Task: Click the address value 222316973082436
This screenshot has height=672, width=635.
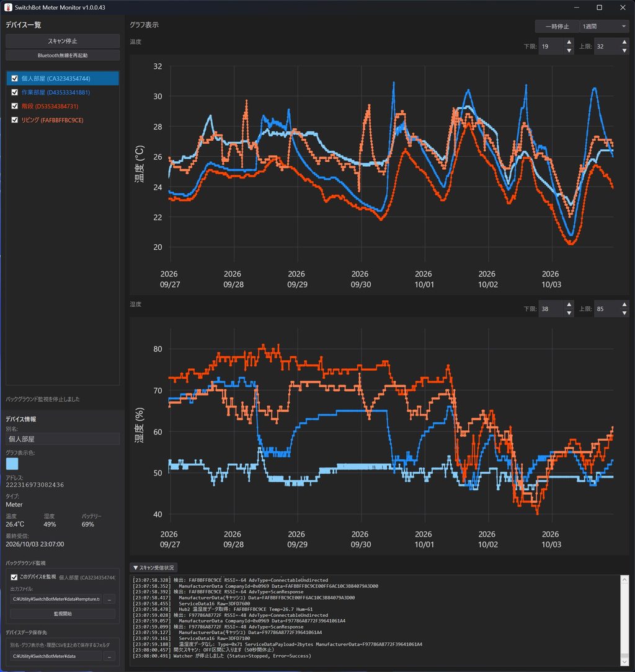Action: (x=35, y=485)
